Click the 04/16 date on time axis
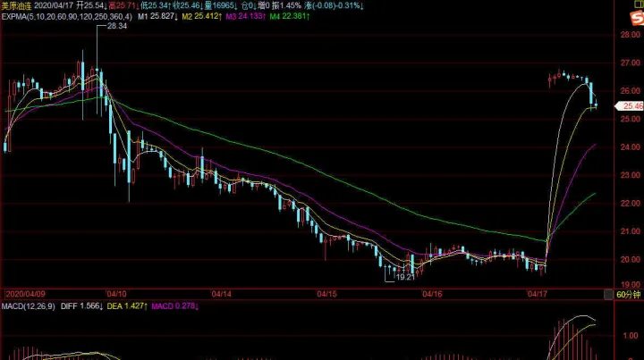This screenshot has height=360, width=644. click(432, 293)
